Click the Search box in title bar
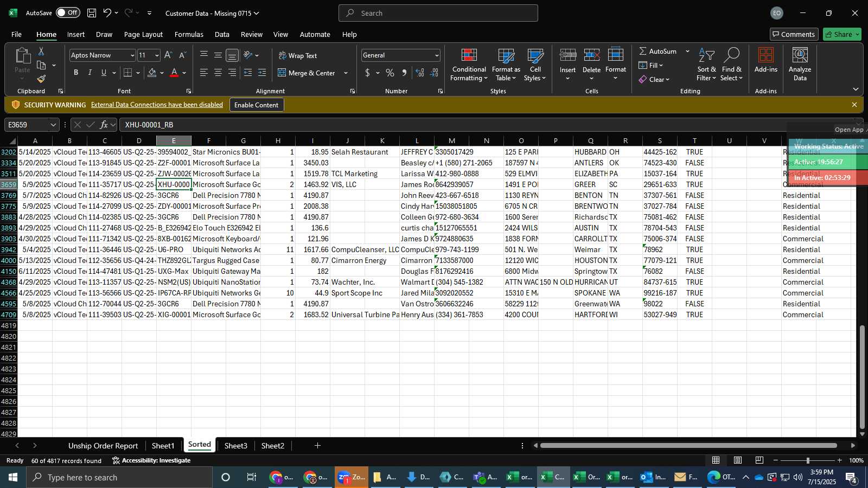868x488 pixels. click(x=438, y=13)
